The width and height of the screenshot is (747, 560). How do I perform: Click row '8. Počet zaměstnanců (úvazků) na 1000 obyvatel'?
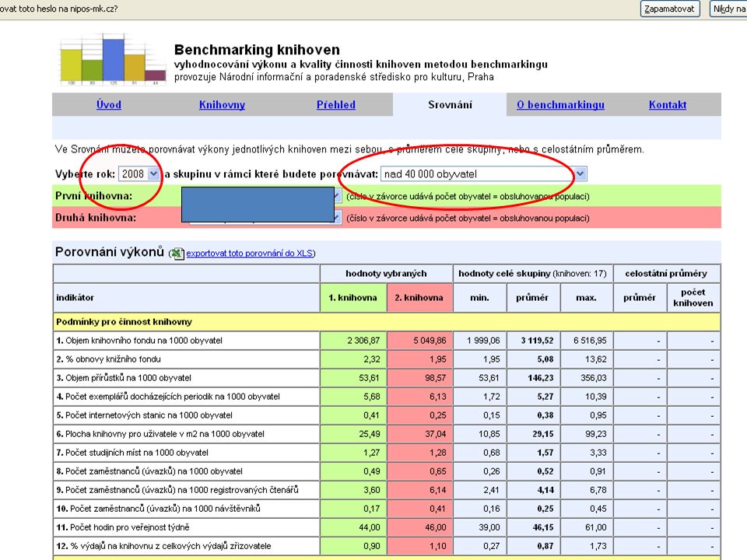point(387,471)
